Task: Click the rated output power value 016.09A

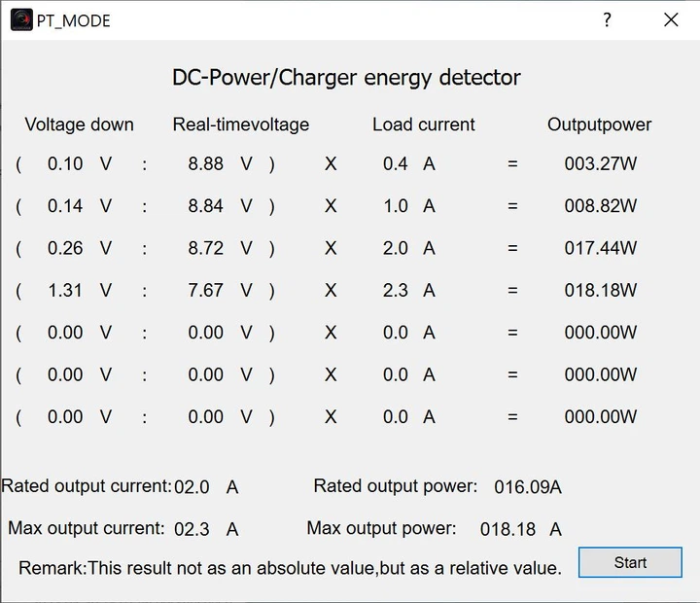Action: (x=528, y=487)
